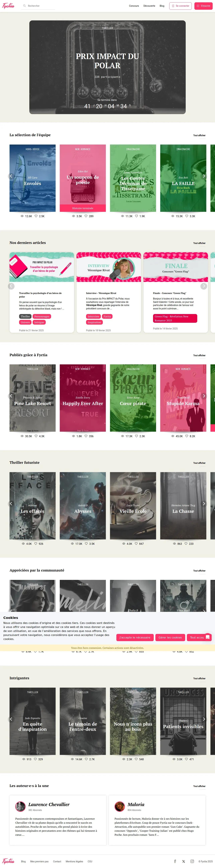The image size is (215, 868).
Task: Open the Instagram link in footer
Action: tap(192, 861)
